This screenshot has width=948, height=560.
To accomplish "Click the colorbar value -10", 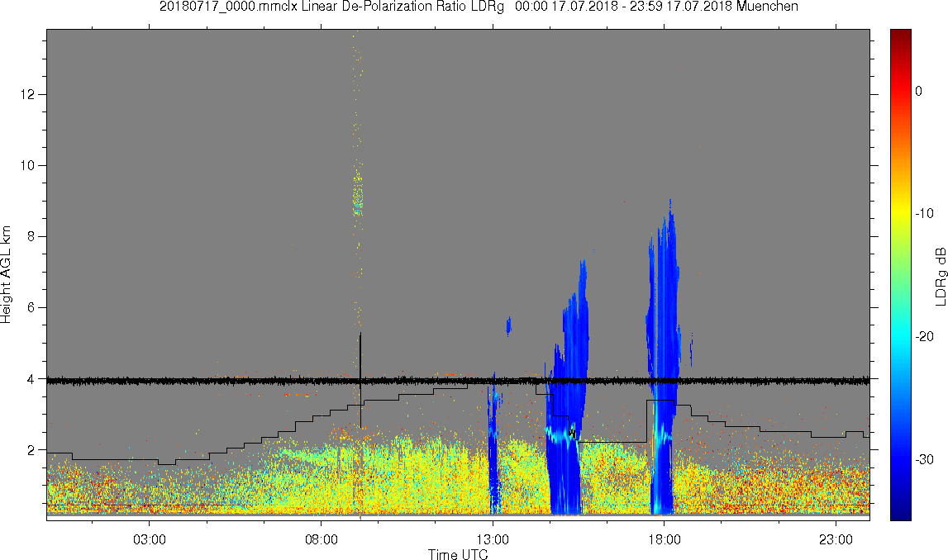I will coord(924,213).
